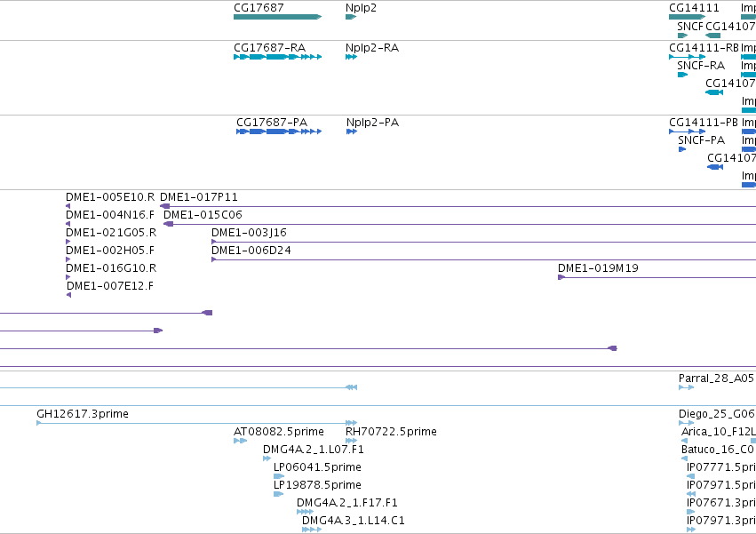Viewport: 756px width, 534px height.
Task: Select the DME1-017P11 clone line
Action: 458,206
